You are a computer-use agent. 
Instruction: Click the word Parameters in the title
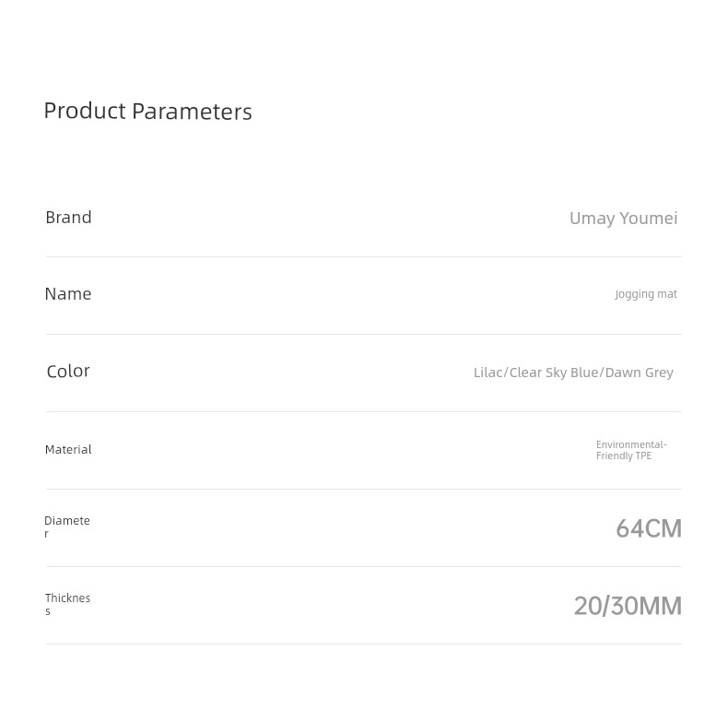192,112
